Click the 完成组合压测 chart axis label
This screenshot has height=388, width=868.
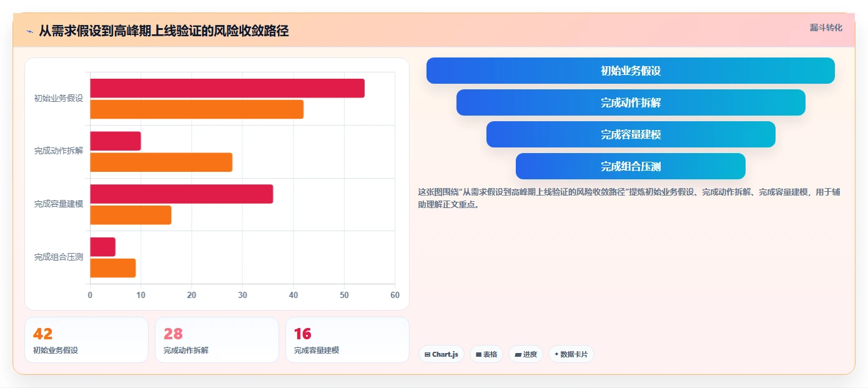[x=59, y=257]
